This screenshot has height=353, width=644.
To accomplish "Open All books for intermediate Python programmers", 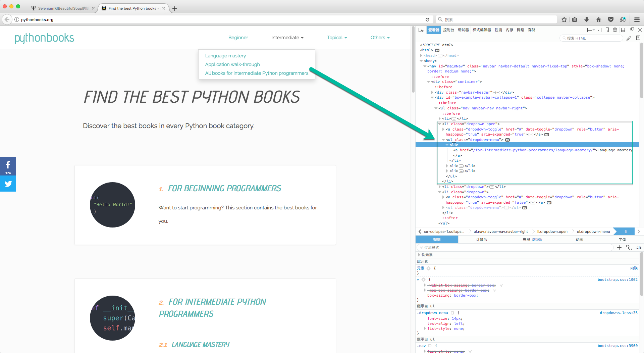I will [257, 73].
